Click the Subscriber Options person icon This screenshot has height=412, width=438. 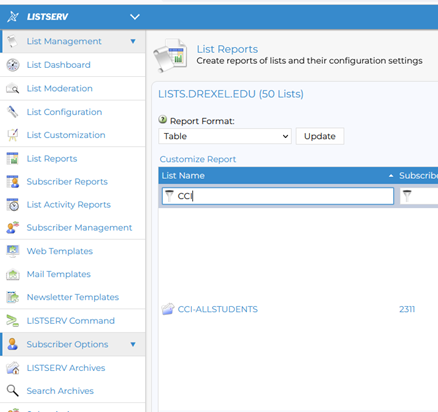point(13,344)
